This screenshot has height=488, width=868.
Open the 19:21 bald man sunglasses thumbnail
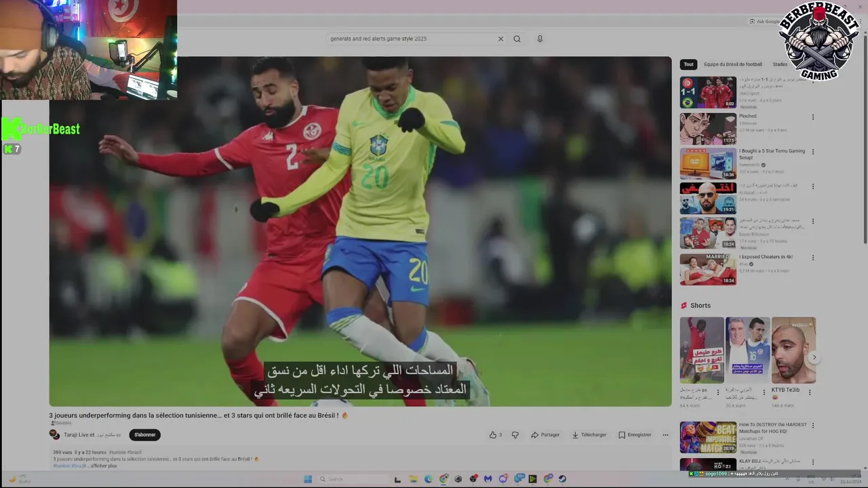click(x=708, y=198)
